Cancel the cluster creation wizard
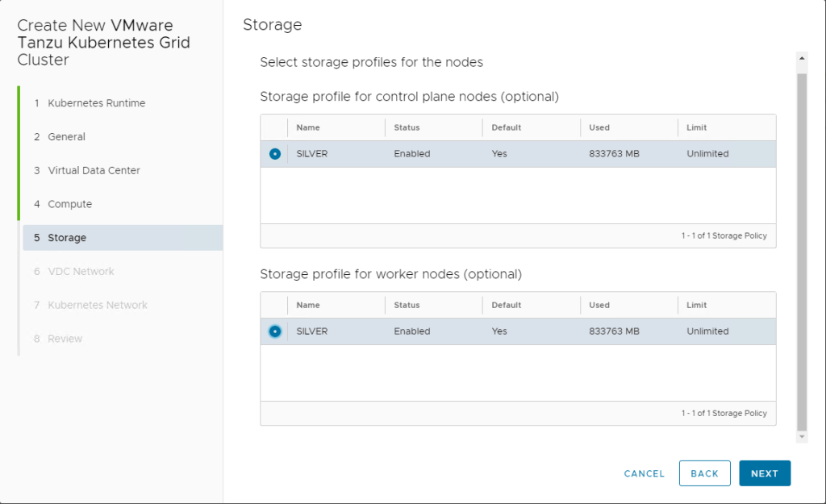This screenshot has width=826, height=504. pos(644,473)
